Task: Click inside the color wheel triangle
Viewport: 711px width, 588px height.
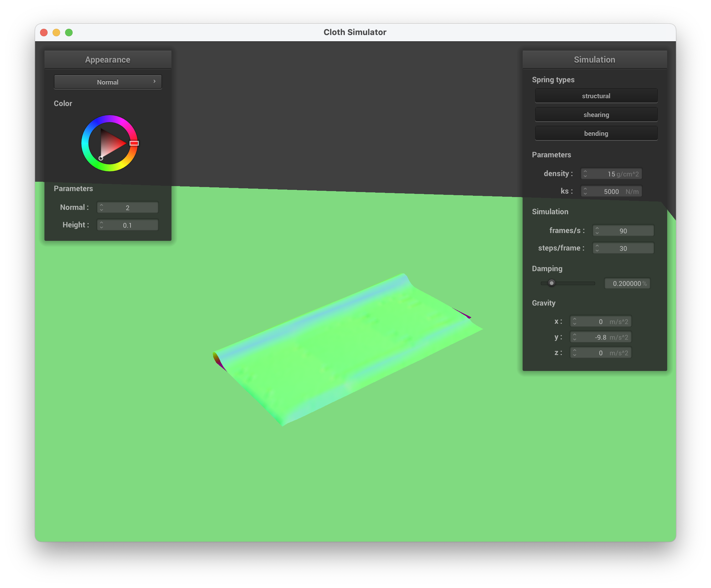Action: click(110, 144)
